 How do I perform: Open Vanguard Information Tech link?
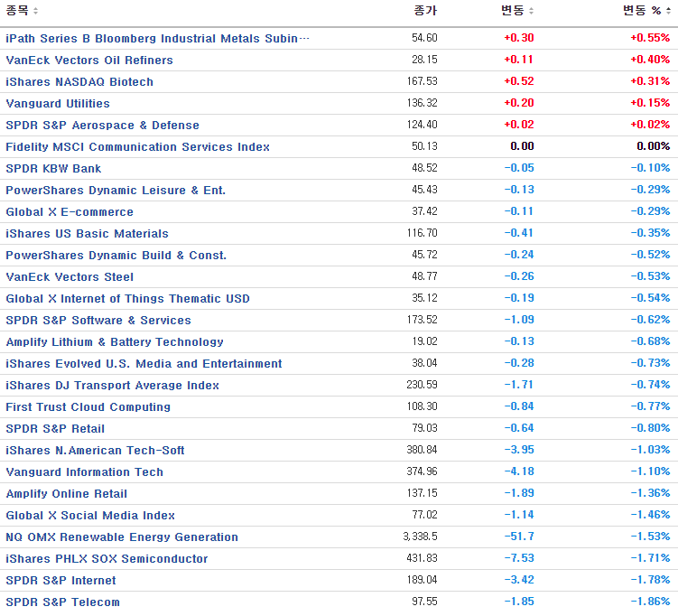click(84, 471)
